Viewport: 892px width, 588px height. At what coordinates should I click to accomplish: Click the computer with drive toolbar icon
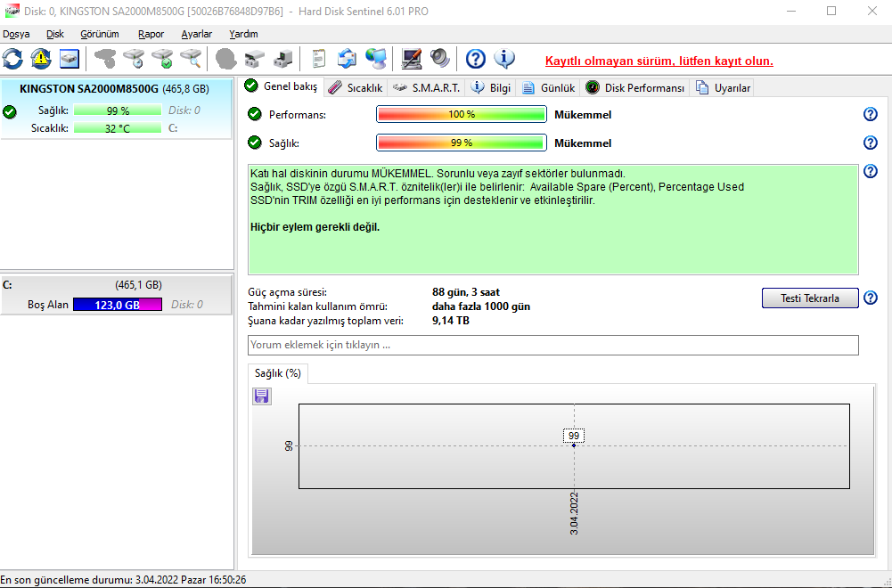[282, 59]
